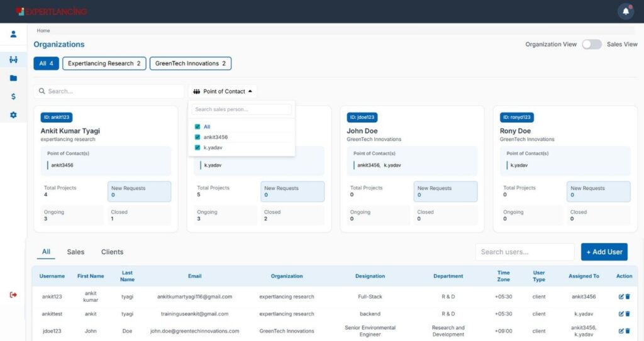Viewport: 644px width, 341px height.
Task: Uncheck the All salesperson checkbox
Action: pyautogui.click(x=197, y=126)
